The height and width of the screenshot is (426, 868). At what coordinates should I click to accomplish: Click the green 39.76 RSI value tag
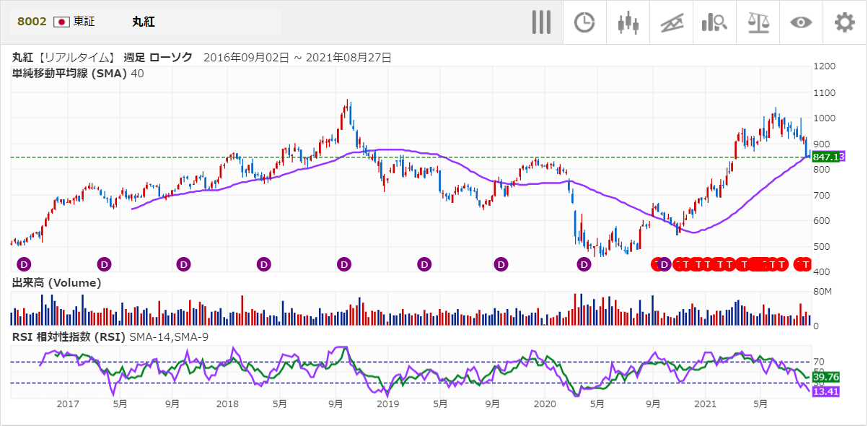coord(825,377)
